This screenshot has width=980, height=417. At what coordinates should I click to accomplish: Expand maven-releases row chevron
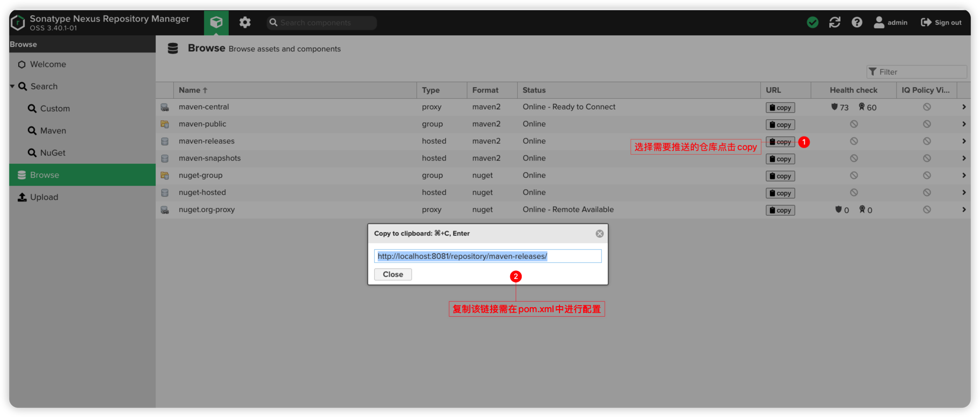coord(963,141)
